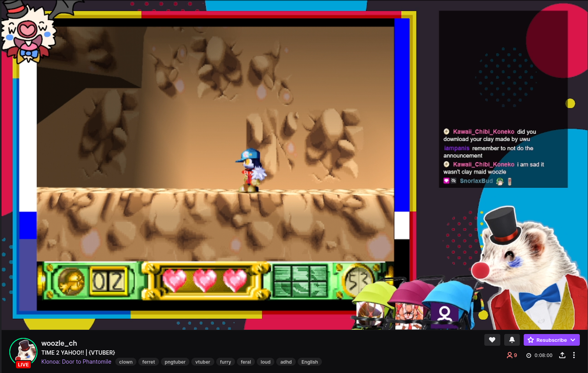
Task: Open the three-dot more options menu
Action: coord(574,355)
